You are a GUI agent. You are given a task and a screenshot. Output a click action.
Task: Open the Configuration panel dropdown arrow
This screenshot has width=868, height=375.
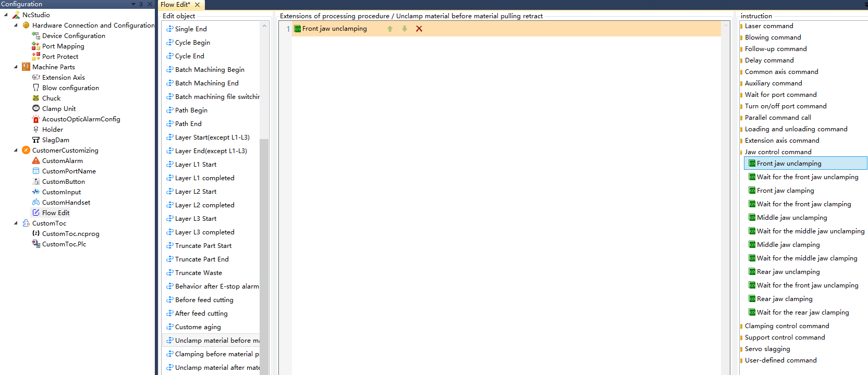(133, 4)
